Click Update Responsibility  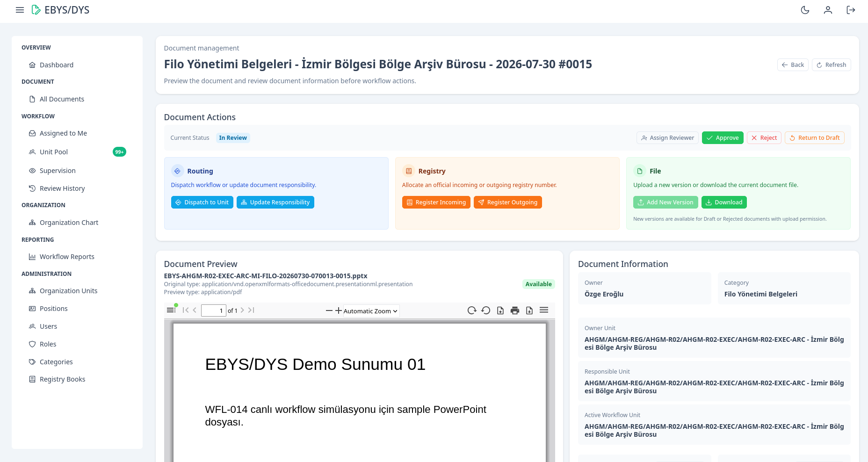[x=275, y=202]
